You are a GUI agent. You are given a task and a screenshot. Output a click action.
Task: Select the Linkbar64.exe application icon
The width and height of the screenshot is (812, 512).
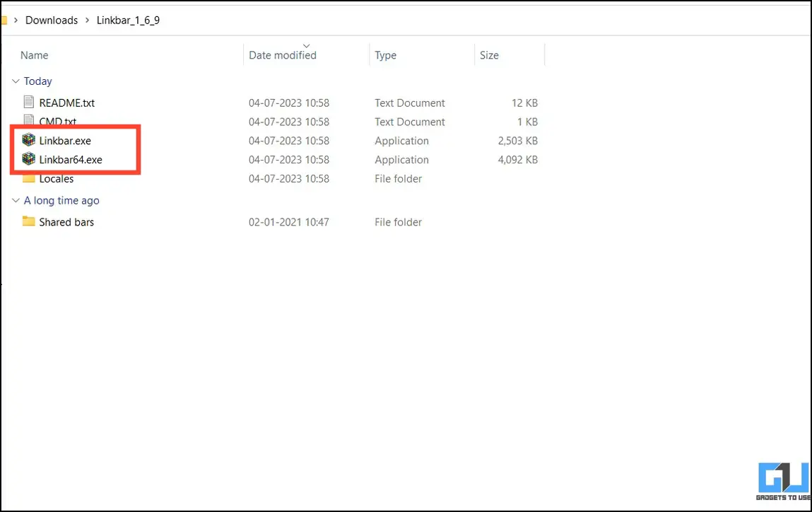28,159
